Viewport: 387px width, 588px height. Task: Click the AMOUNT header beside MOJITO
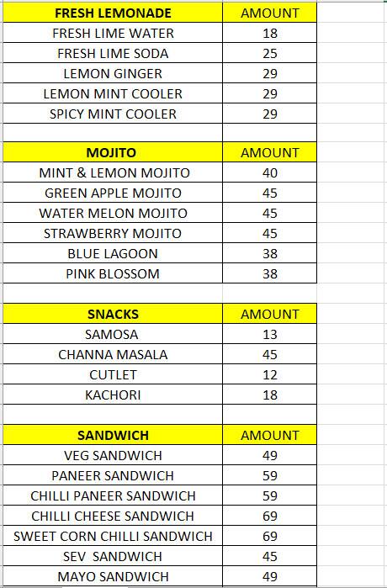click(x=270, y=152)
